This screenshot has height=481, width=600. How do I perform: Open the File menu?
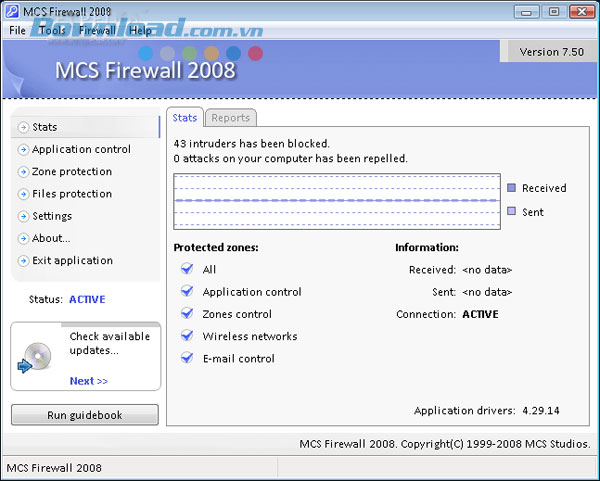click(x=17, y=30)
